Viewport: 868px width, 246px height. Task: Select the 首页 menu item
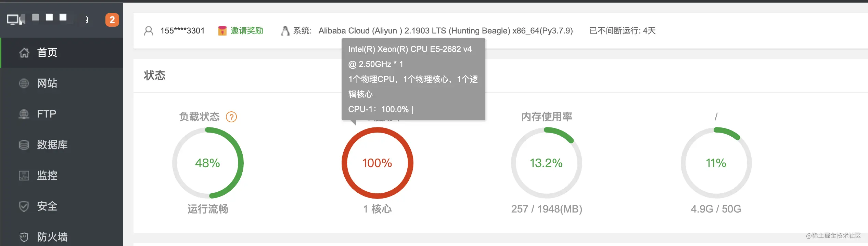(62, 53)
